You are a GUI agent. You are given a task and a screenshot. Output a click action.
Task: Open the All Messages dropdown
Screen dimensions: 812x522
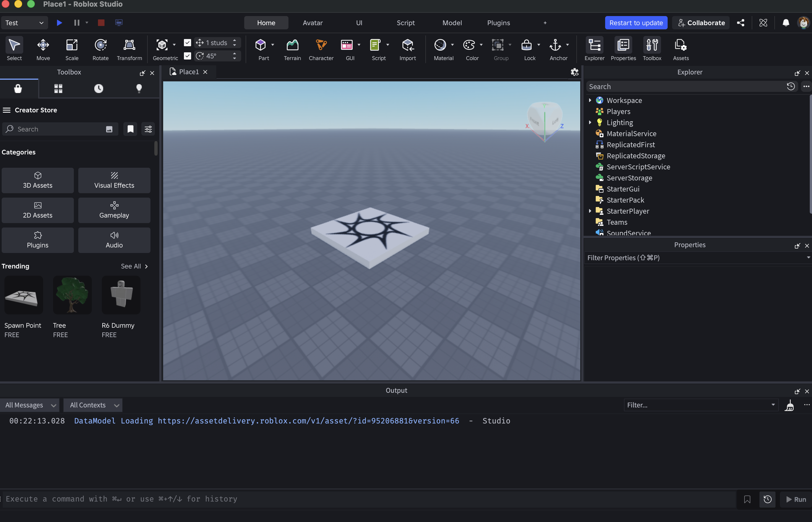tap(30, 405)
